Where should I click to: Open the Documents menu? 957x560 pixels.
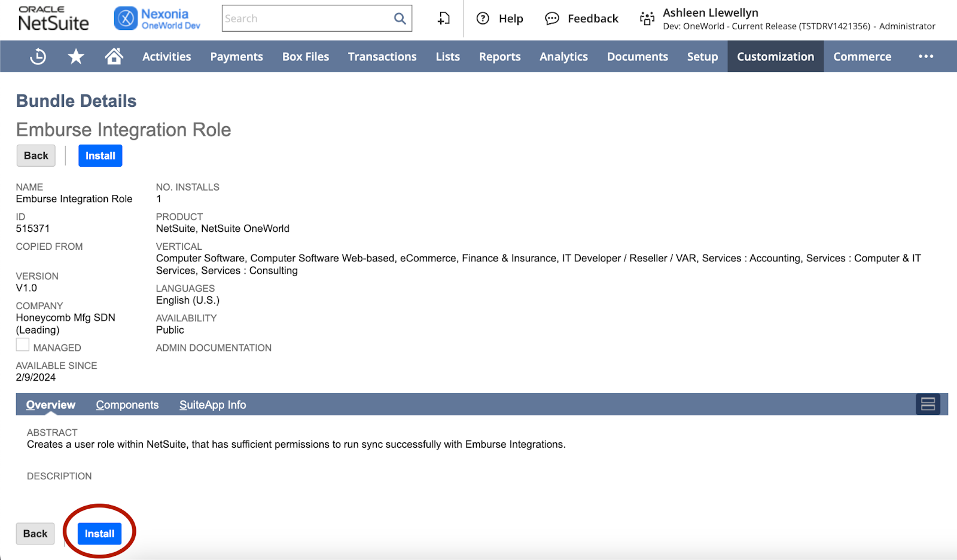pos(637,57)
